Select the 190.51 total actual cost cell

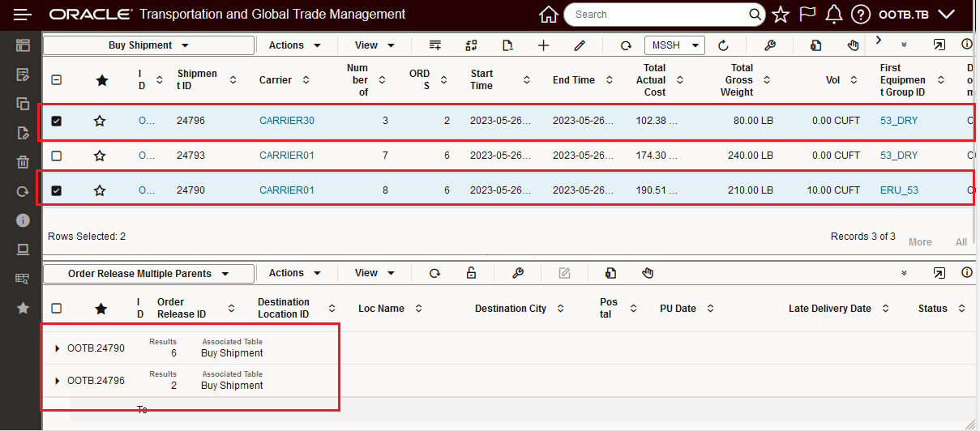point(657,190)
